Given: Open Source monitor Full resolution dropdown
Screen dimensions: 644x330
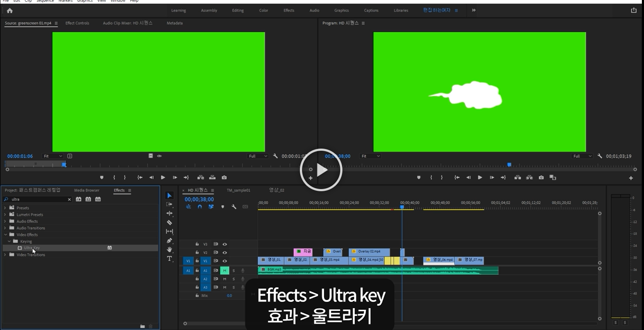Looking at the screenshot, I should coord(258,156).
